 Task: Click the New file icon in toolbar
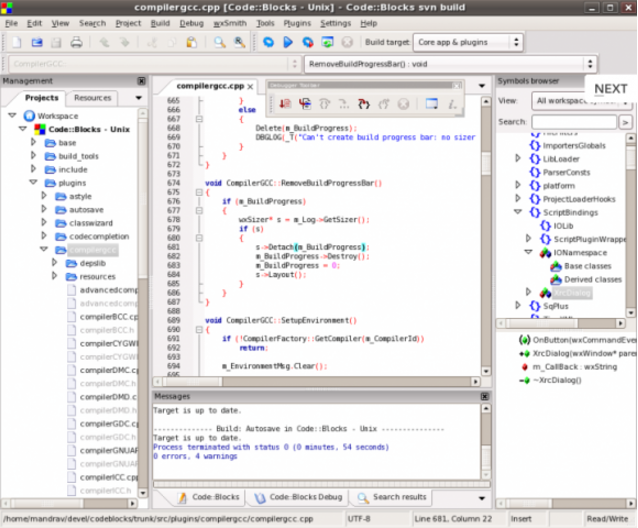(17, 42)
